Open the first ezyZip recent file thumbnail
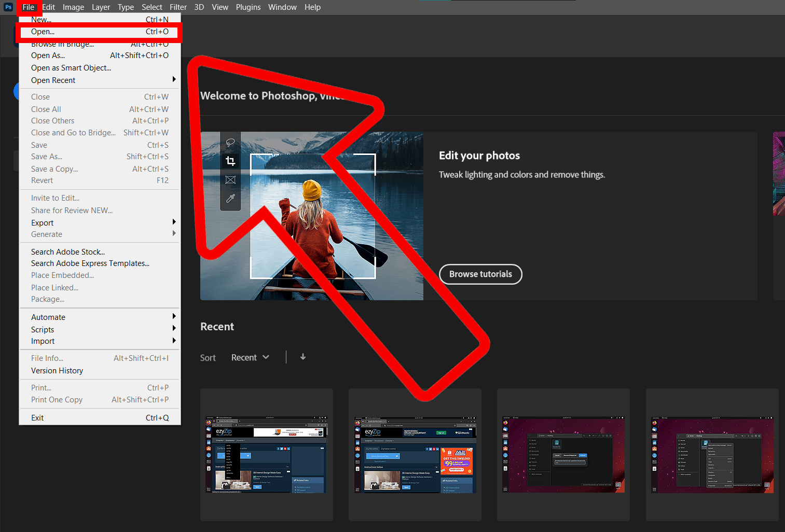This screenshot has width=785, height=532. pos(266,454)
